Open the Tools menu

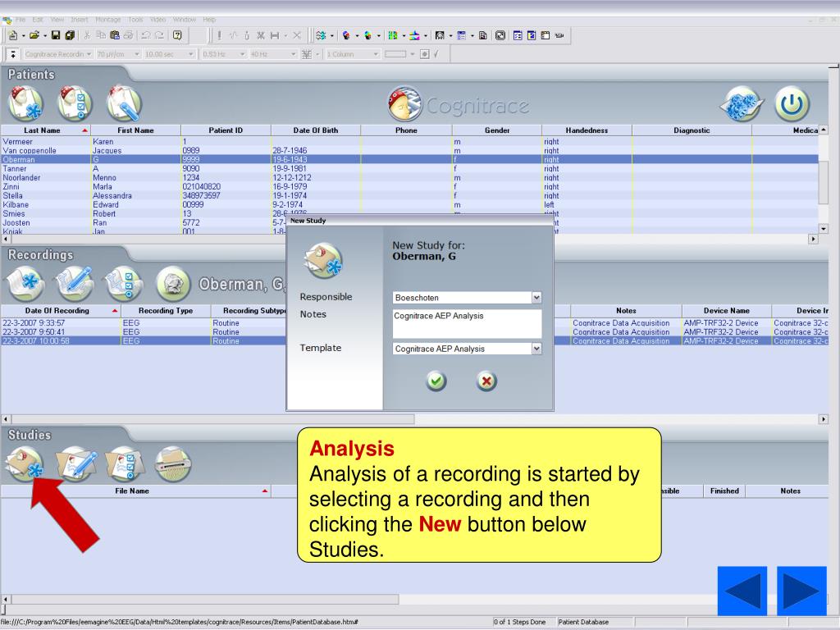coord(135,20)
